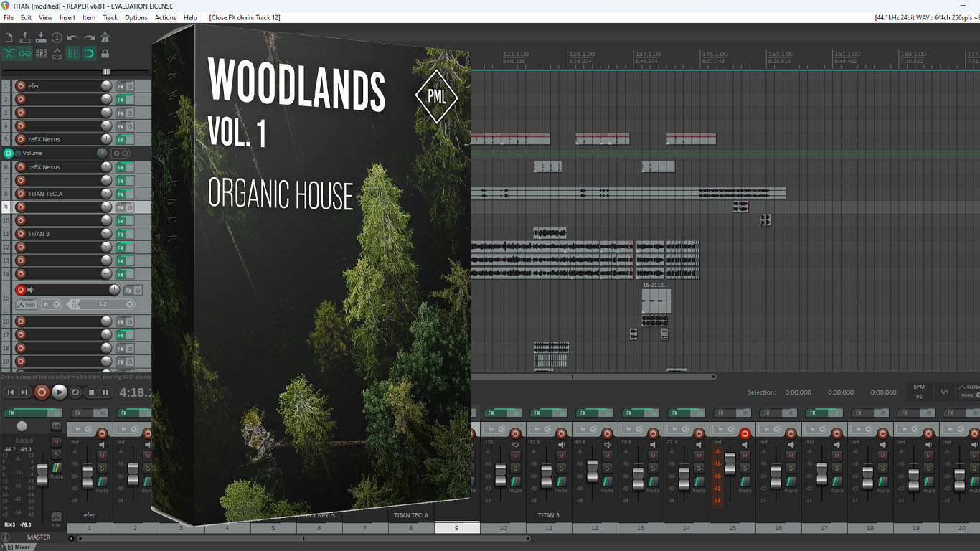The height and width of the screenshot is (551, 980).
Task: Click the Undo arrow icon
Action: 72,37
